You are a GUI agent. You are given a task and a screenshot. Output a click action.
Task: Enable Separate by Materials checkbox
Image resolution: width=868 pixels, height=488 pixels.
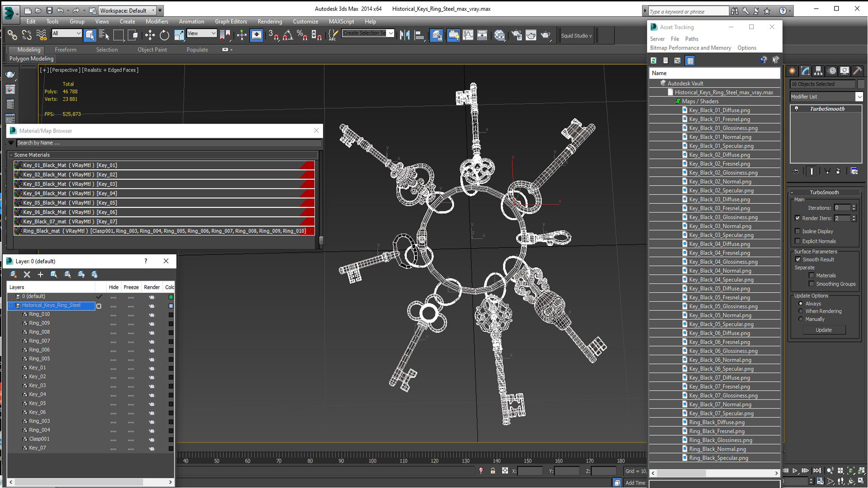pyautogui.click(x=811, y=275)
